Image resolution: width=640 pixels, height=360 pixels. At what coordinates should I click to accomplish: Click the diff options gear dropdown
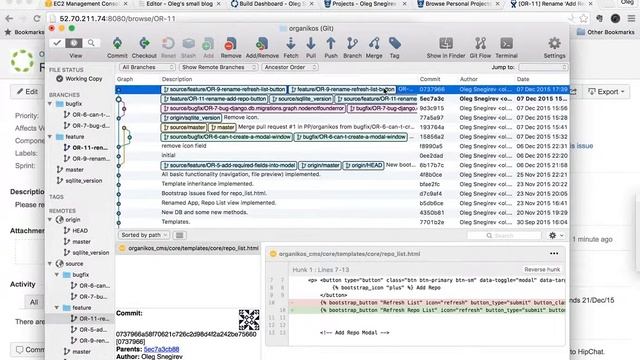(556, 236)
